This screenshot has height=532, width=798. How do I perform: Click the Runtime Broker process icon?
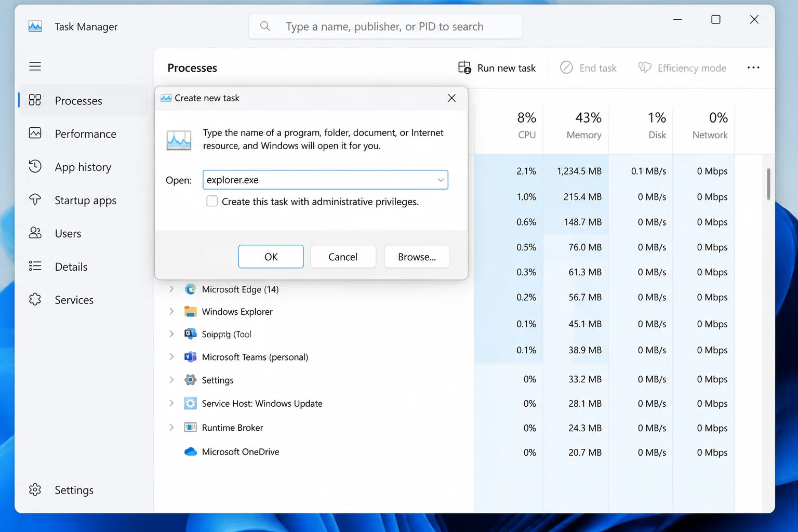tap(190, 428)
